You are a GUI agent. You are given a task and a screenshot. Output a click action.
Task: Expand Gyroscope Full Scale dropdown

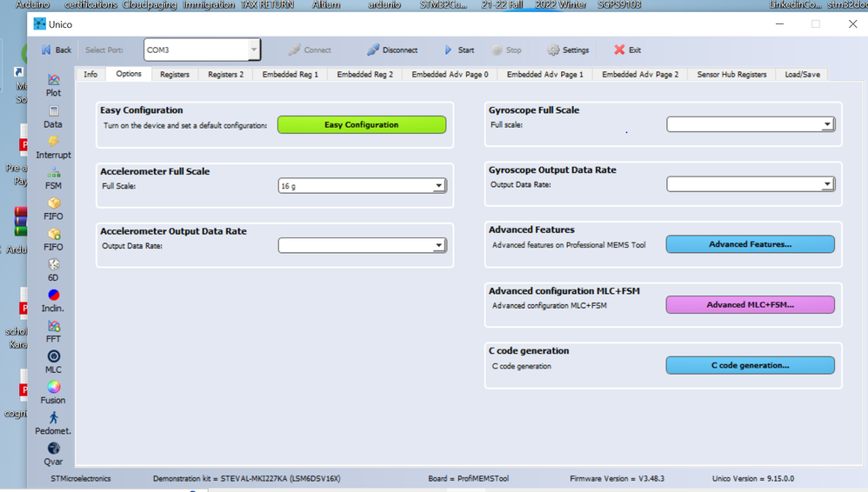coord(827,124)
